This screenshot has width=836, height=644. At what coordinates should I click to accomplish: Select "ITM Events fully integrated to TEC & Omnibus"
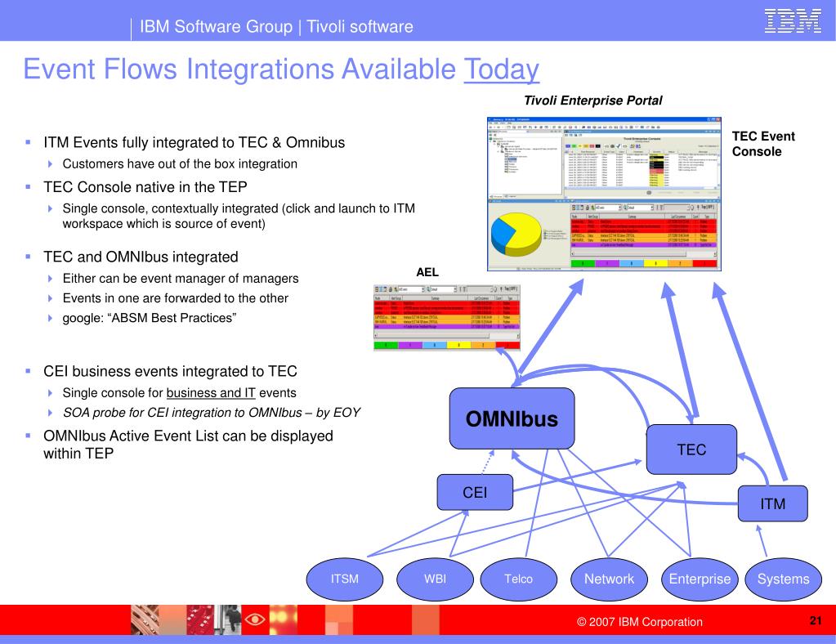(194, 142)
